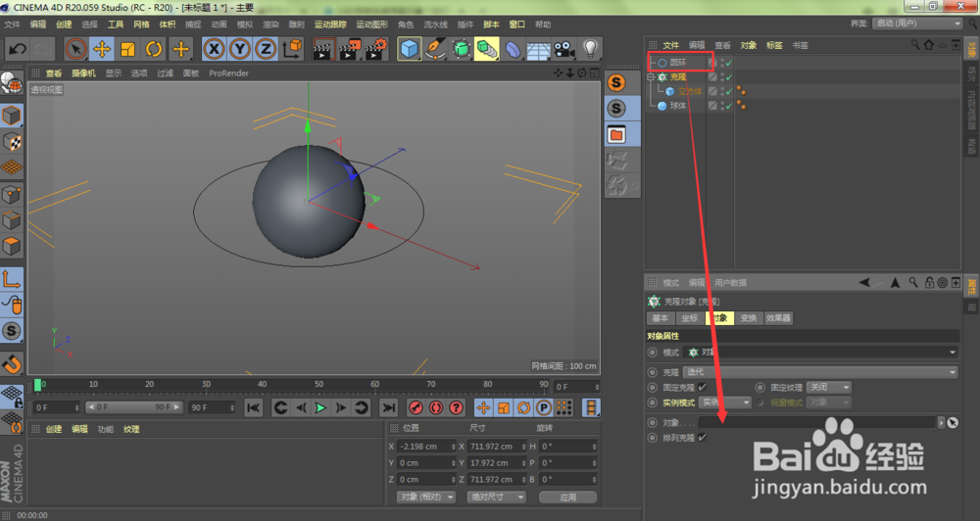Select the 立方体 object in object manager
Viewport: 980px width, 521px height.
(x=690, y=91)
